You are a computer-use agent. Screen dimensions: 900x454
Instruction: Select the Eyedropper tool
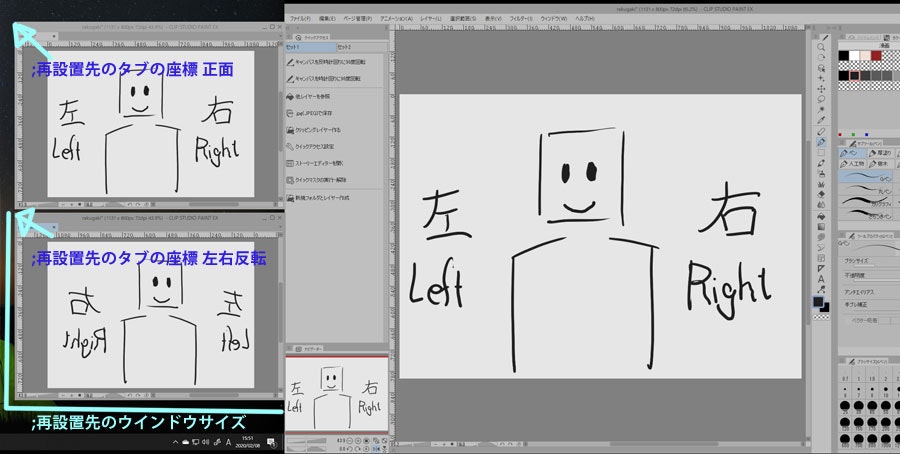(821, 119)
